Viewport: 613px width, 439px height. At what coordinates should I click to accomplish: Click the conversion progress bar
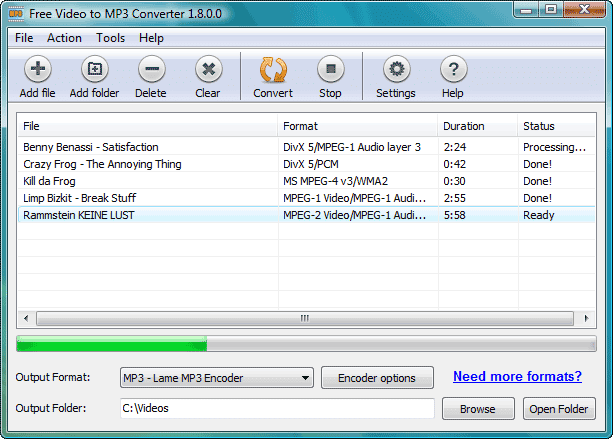[306, 344]
